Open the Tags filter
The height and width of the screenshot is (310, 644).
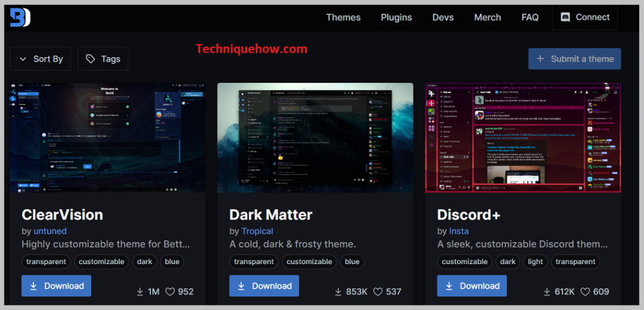pyautogui.click(x=103, y=58)
